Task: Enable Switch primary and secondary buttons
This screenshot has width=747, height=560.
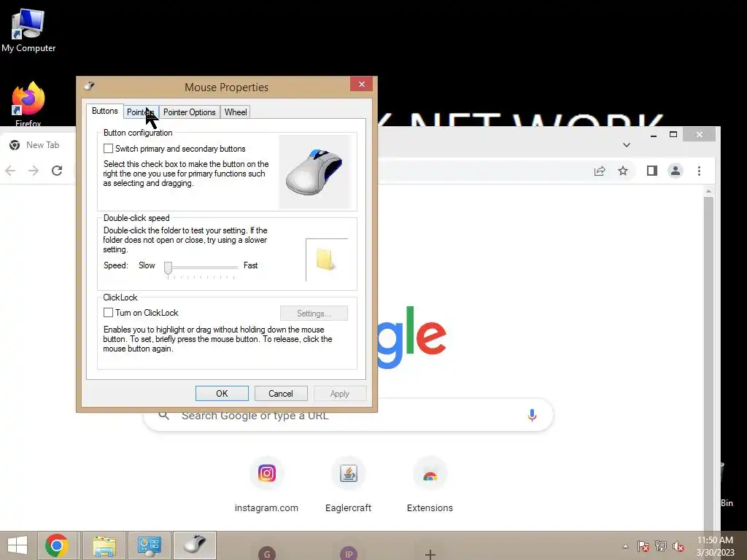Action: [x=108, y=149]
